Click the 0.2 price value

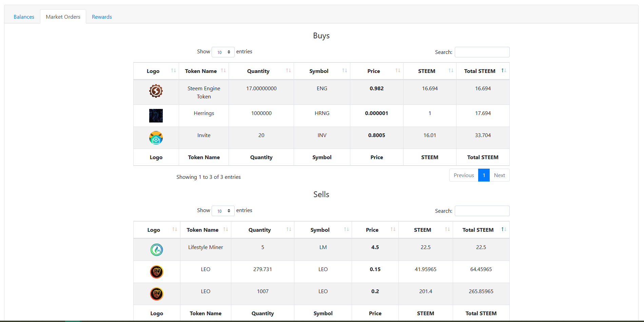click(375, 291)
